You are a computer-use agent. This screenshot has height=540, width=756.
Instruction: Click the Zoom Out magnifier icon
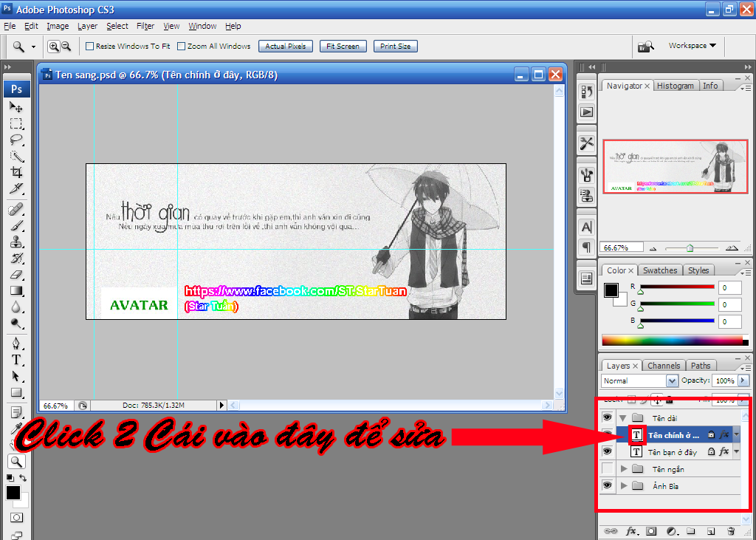pos(66,47)
